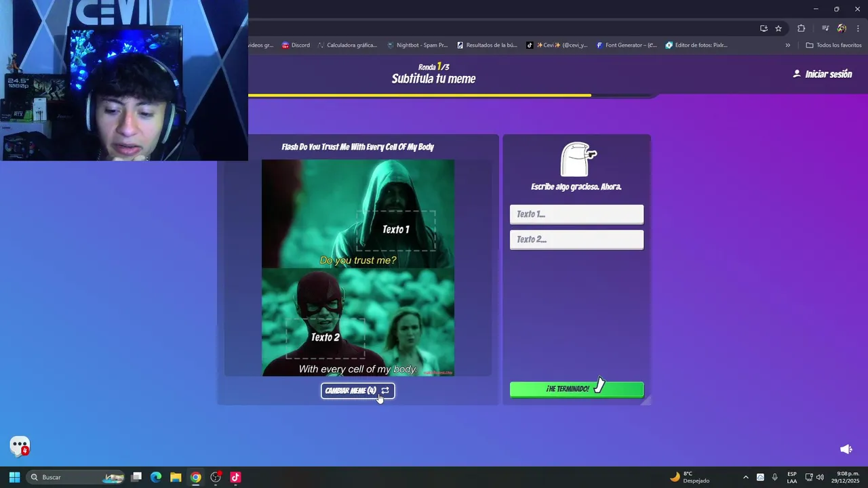
Task: Open the tray icon left of the microphone
Action: [760, 477]
